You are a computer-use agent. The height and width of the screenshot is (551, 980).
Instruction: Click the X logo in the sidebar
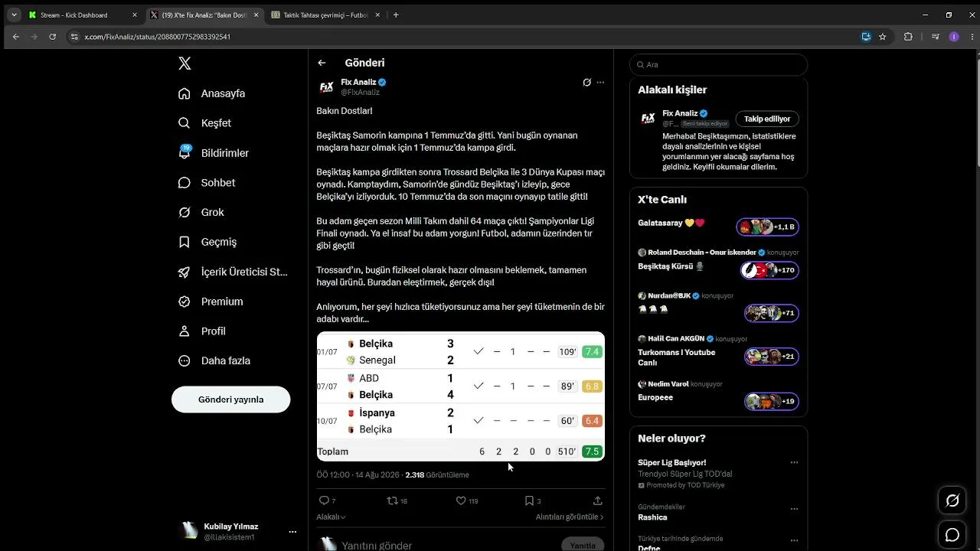click(185, 64)
